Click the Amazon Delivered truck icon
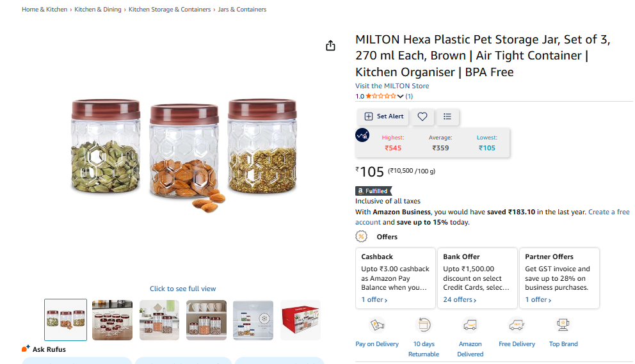The width and height of the screenshot is (635, 364). (x=470, y=325)
